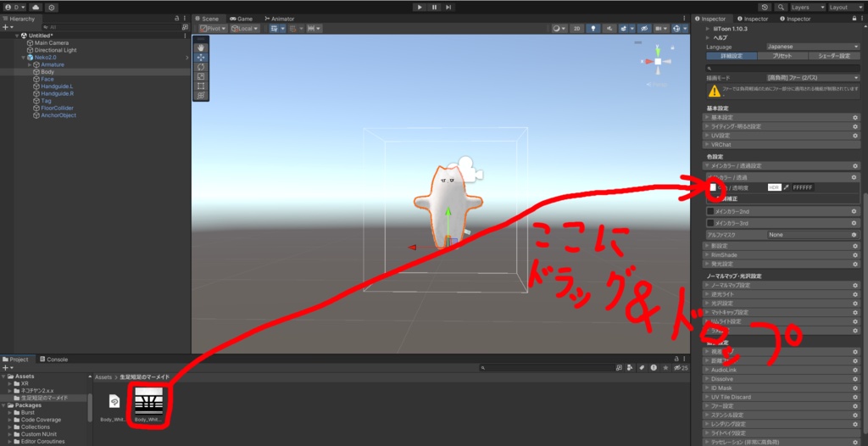
Task: Select the シェーダー設定 button
Action: point(834,56)
